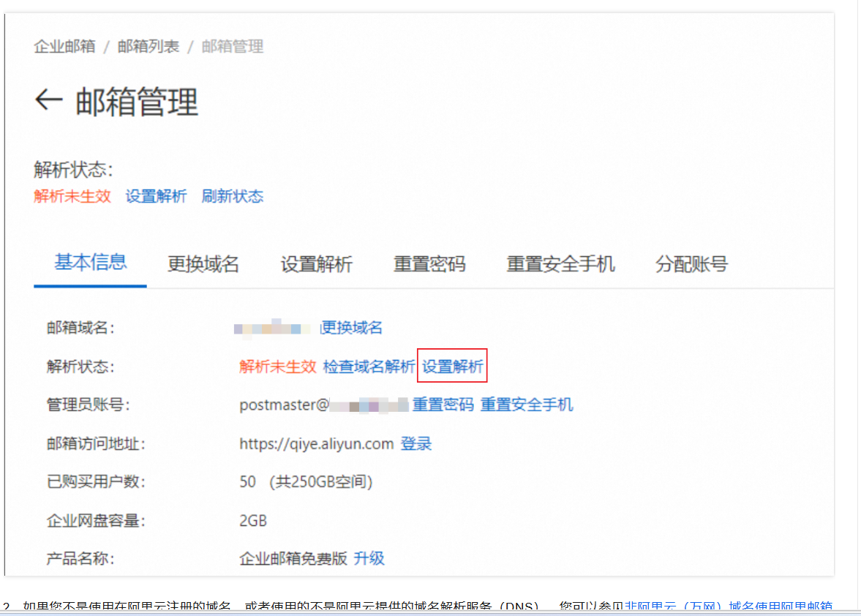The width and height of the screenshot is (861, 616).
Task: Click 刷新状态 to refresh resolution status
Action: pyautogui.click(x=232, y=196)
